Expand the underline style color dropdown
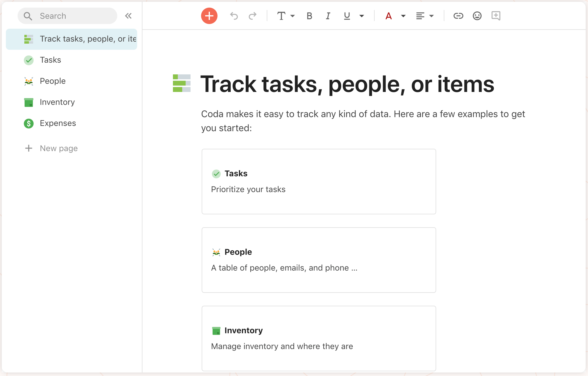Image resolution: width=588 pixels, height=376 pixels. [x=362, y=16]
